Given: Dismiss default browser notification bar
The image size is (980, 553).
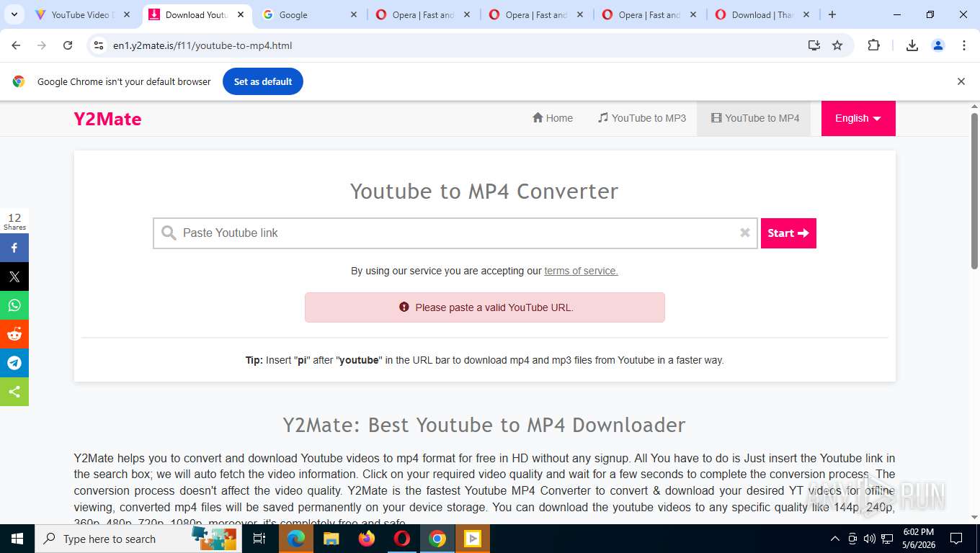Looking at the screenshot, I should (x=961, y=81).
